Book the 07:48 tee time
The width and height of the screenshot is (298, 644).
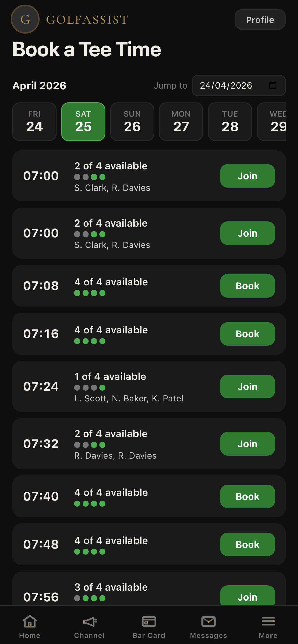click(x=247, y=545)
